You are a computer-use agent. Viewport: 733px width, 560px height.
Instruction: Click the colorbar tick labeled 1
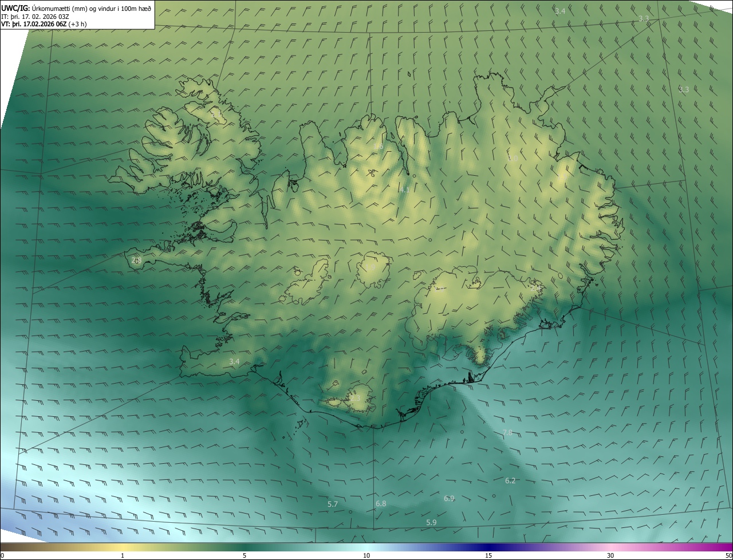pos(123,555)
